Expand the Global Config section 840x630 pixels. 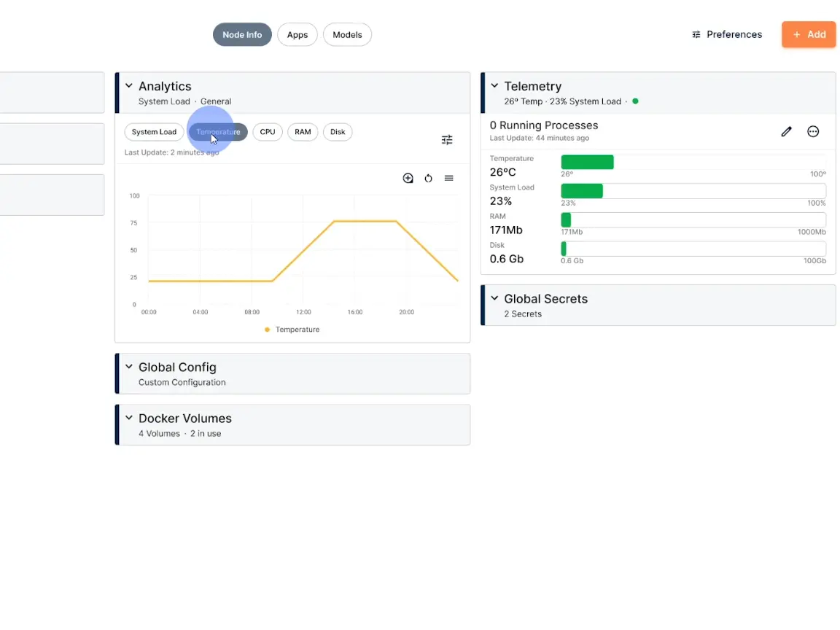[x=129, y=367]
